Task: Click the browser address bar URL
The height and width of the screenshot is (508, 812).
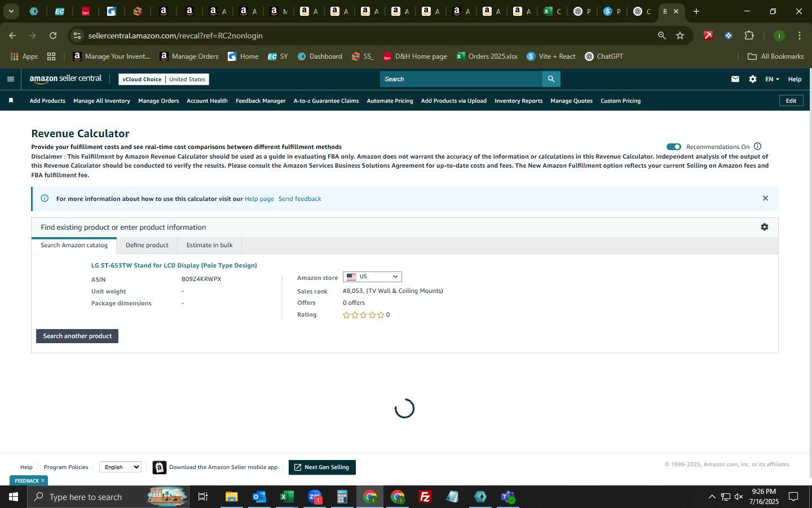Action: point(175,36)
